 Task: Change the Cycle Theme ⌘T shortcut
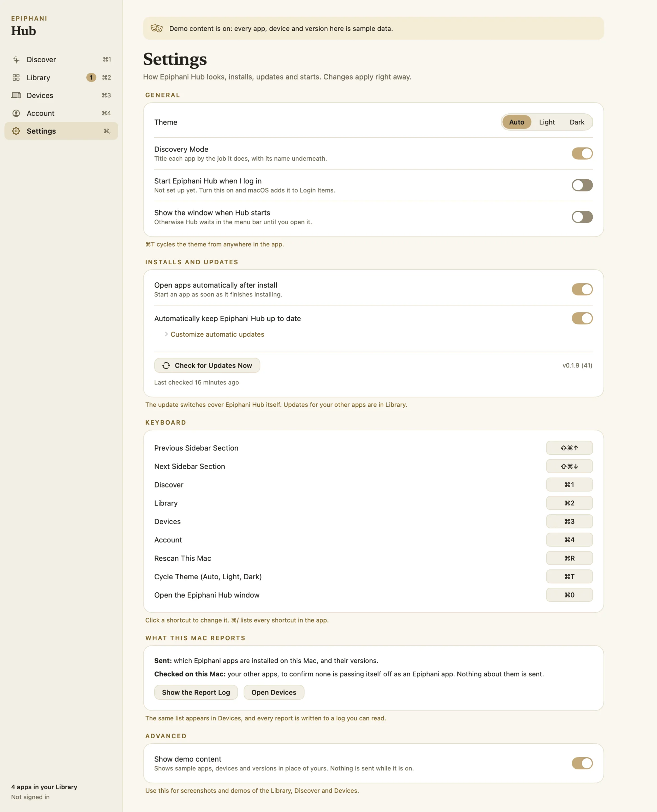coord(569,577)
